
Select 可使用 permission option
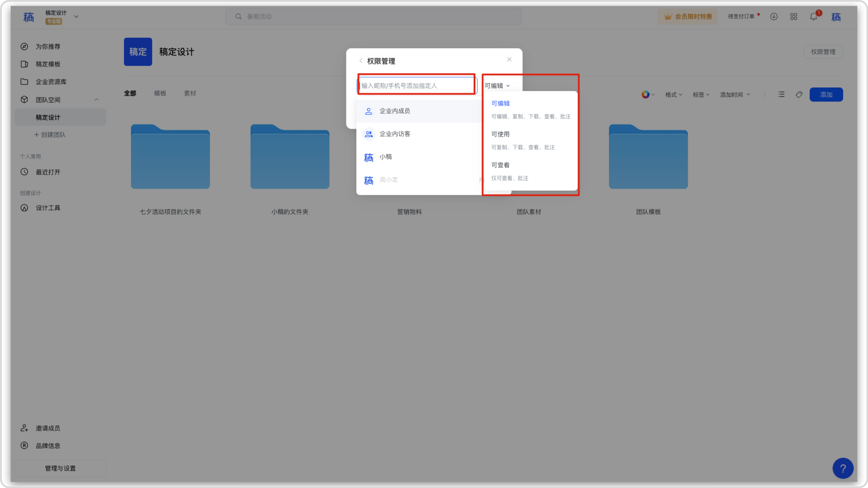click(500, 134)
